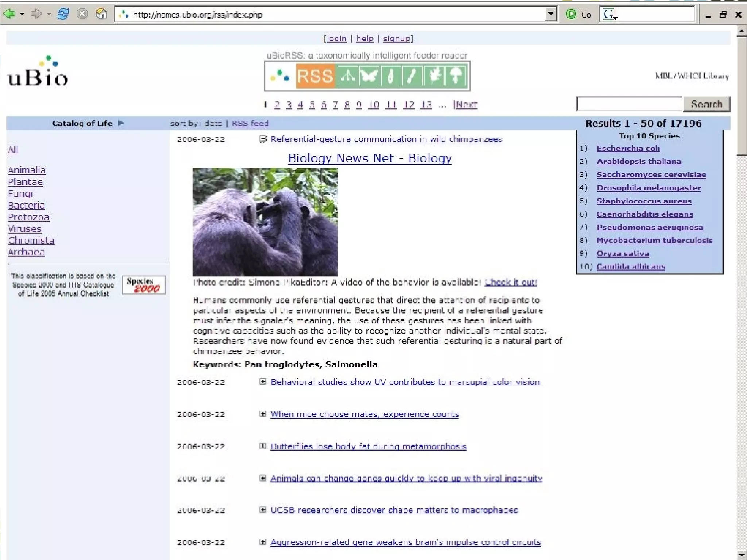Collapse the Referential-gesture chimpanzees article
This screenshot has height=560, width=747.
263,139
